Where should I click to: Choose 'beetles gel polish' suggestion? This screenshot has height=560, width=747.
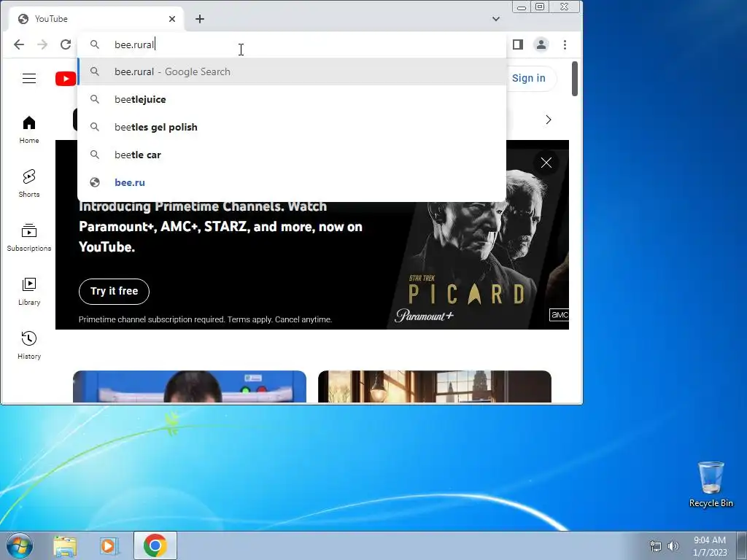(292, 127)
